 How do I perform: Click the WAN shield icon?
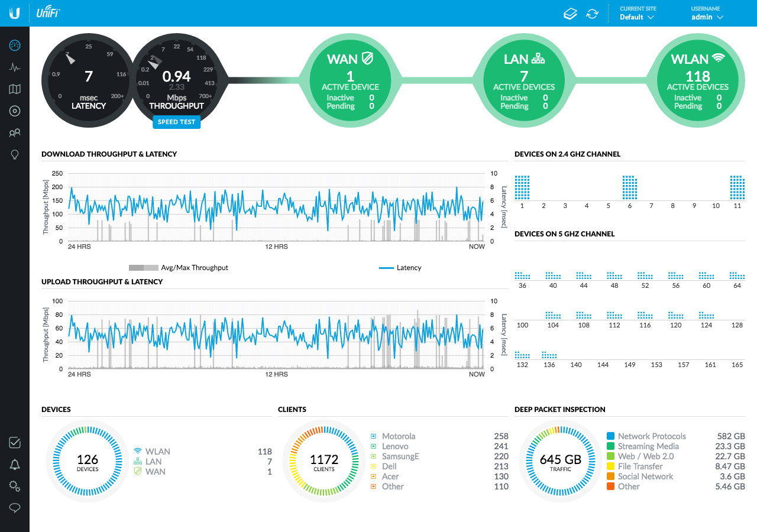coord(367,59)
